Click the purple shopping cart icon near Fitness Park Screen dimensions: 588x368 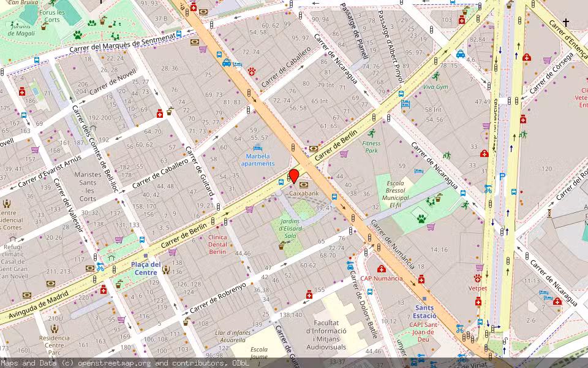tap(344, 155)
